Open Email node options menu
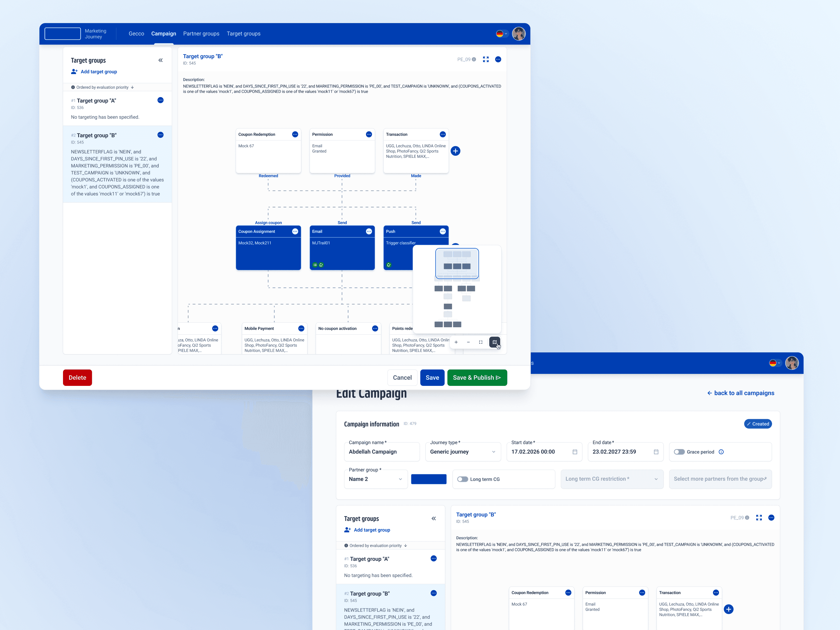The width and height of the screenshot is (840, 630). 369,231
